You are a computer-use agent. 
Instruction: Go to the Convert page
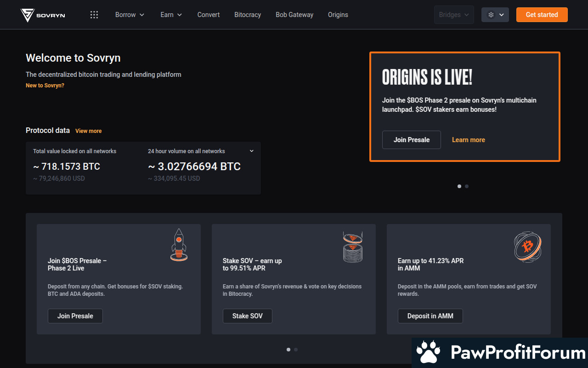coord(209,15)
